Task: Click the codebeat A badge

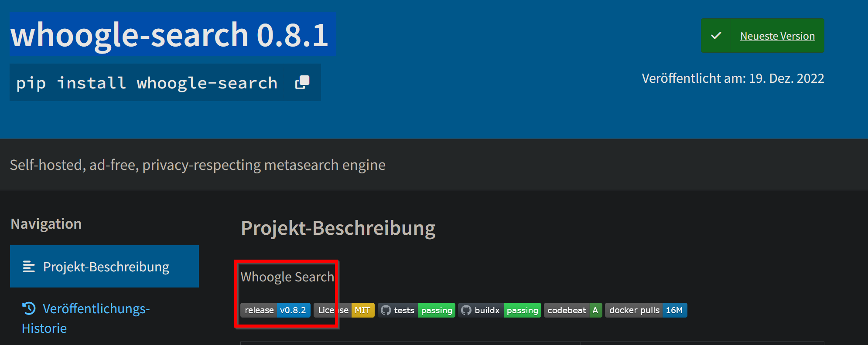Action: coord(573,310)
